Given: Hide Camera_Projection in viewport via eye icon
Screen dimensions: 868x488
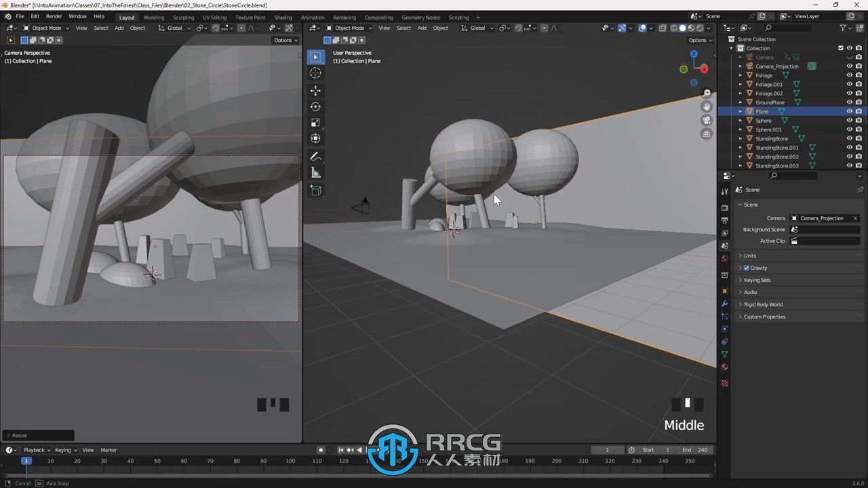Looking at the screenshot, I should [849, 66].
